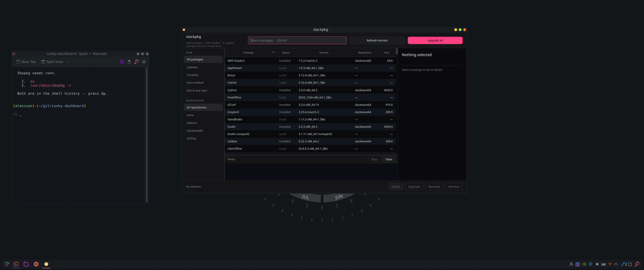Click the Install button

coord(395,187)
